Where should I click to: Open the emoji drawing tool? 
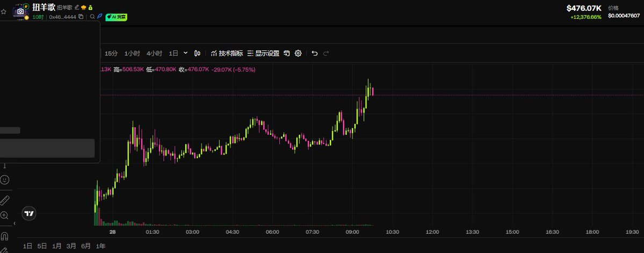coord(4,179)
